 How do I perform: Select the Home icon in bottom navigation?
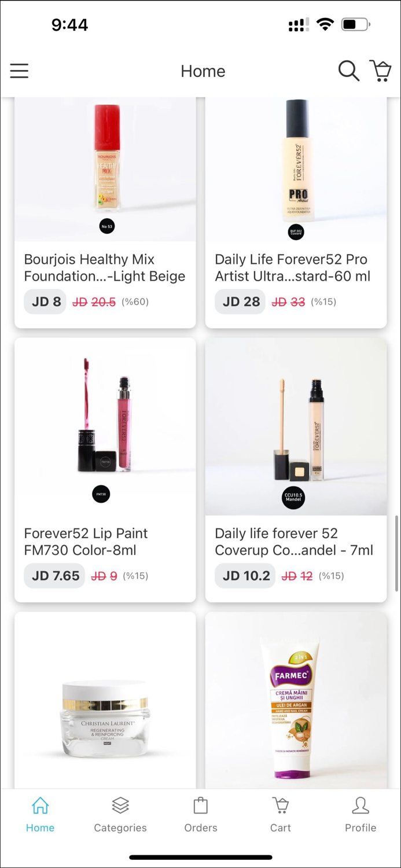pyautogui.click(x=40, y=813)
